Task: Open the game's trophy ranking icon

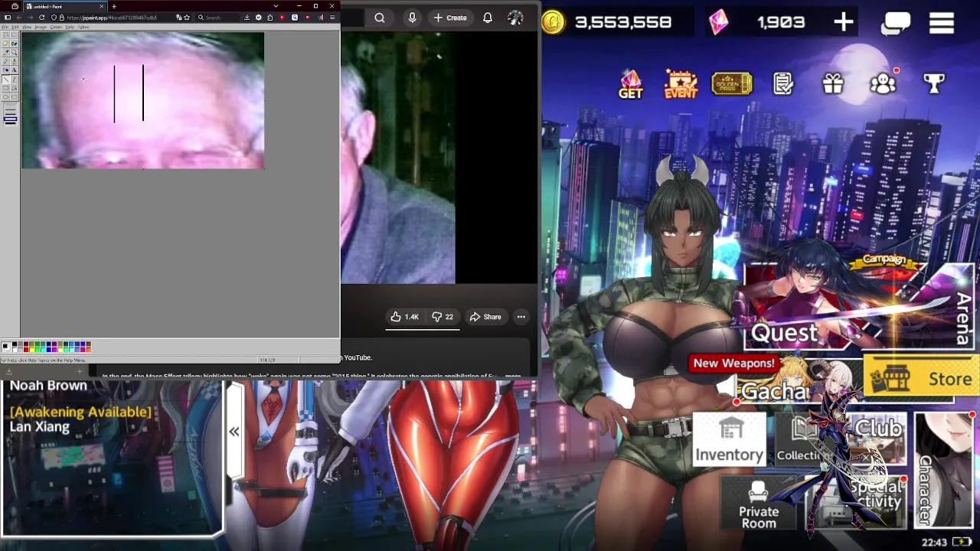Action: [934, 83]
